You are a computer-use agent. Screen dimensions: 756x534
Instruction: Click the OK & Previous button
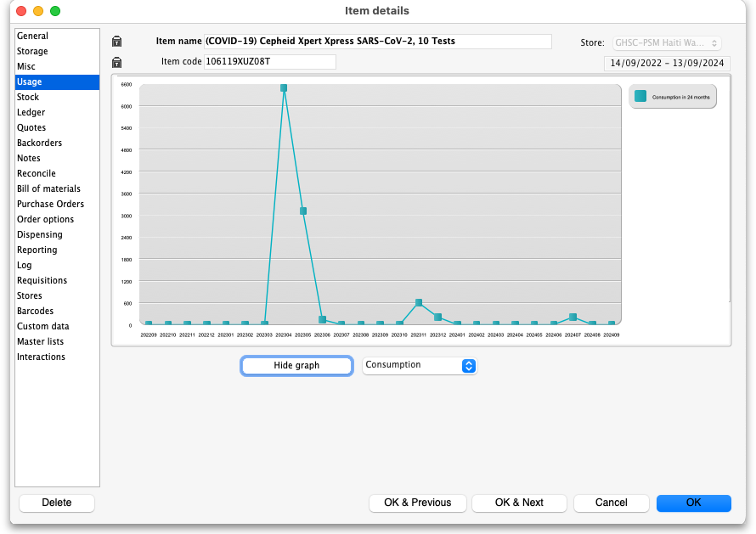[x=417, y=503]
